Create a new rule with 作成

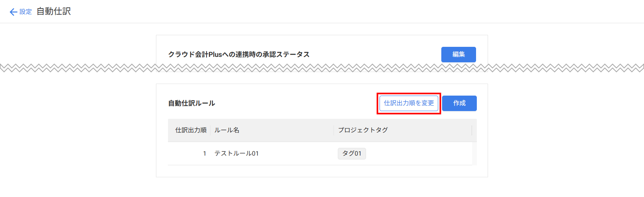coord(459,103)
